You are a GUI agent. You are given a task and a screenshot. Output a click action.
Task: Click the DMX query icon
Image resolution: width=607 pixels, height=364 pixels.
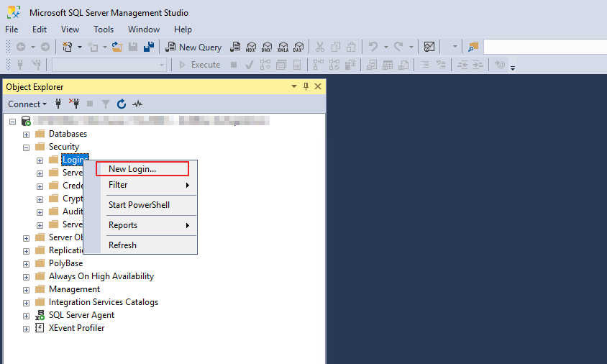(267, 47)
